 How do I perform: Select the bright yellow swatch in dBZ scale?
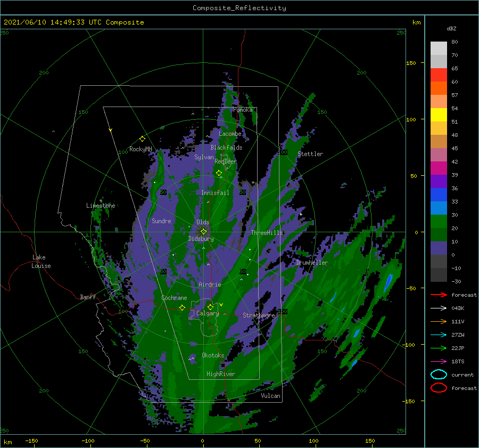tap(439, 115)
